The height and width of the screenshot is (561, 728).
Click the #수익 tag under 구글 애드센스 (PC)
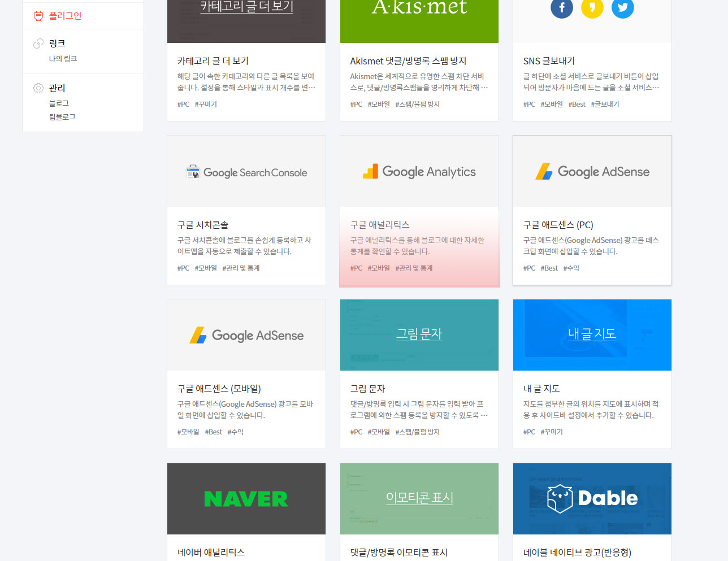pyautogui.click(x=571, y=268)
